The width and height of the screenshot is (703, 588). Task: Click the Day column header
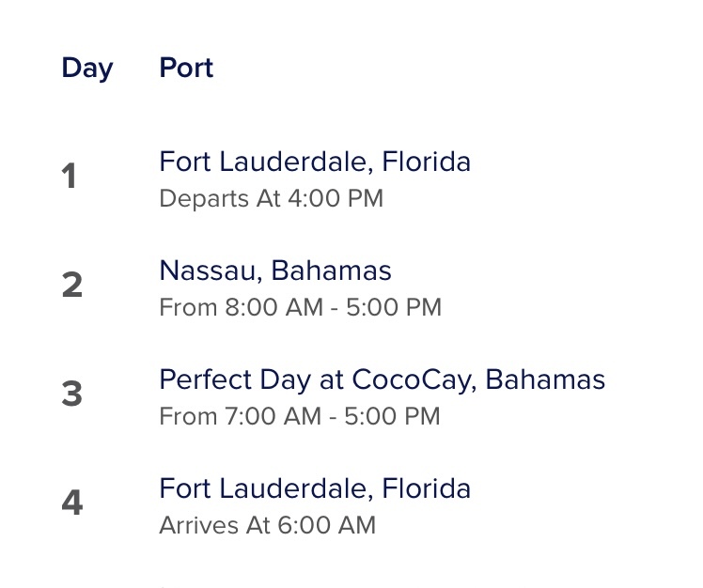click(x=87, y=69)
